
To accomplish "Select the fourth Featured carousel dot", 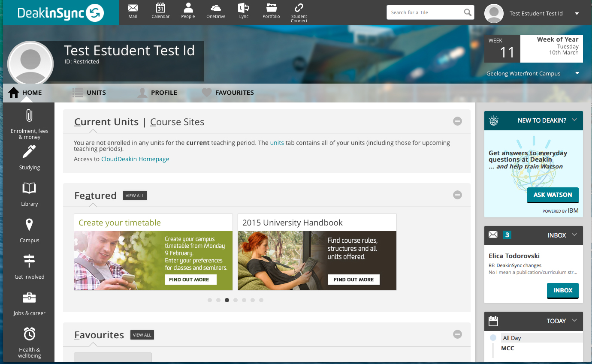I will coord(236,300).
